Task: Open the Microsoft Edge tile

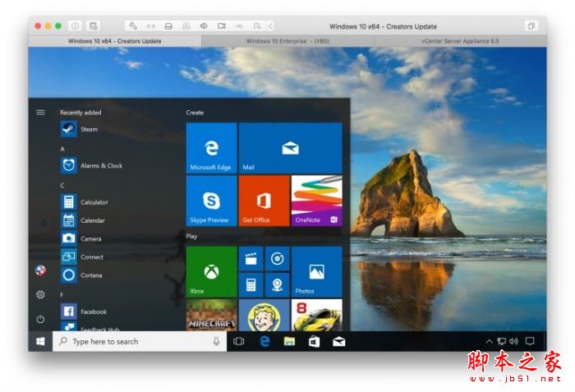Action: (x=212, y=148)
